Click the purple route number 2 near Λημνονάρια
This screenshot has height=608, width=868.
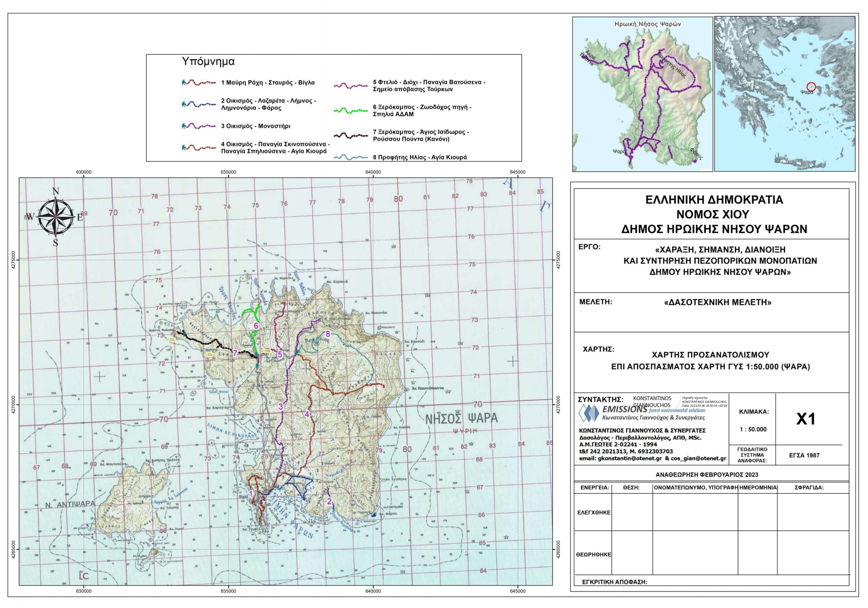(x=329, y=501)
